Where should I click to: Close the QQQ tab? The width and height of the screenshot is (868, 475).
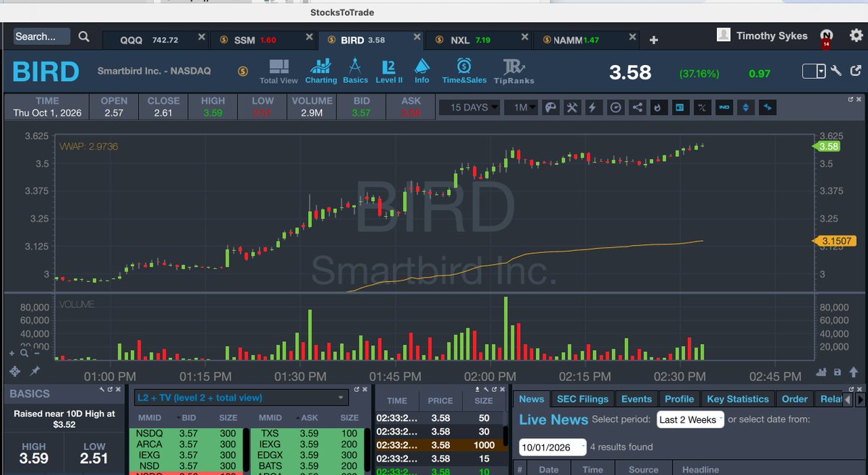click(x=201, y=36)
